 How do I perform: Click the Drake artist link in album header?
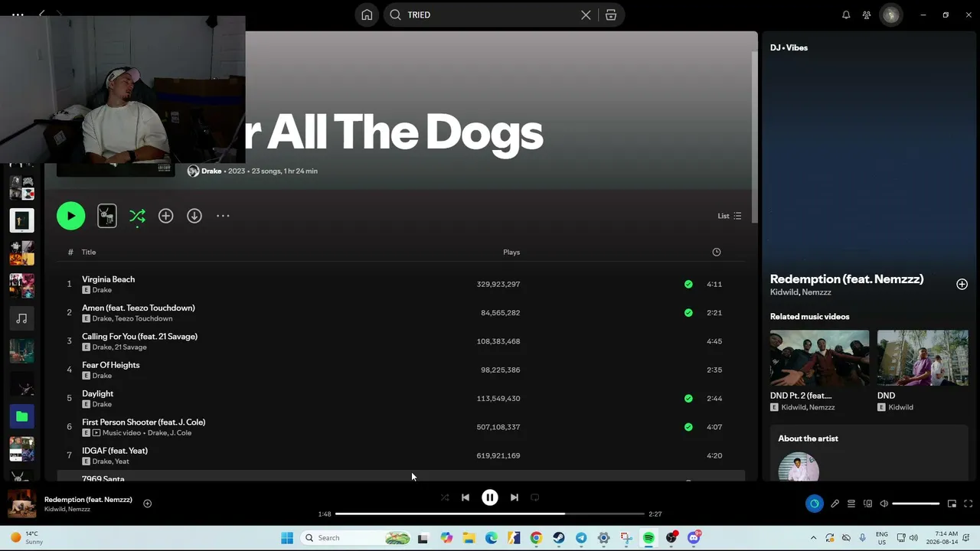pyautogui.click(x=211, y=171)
